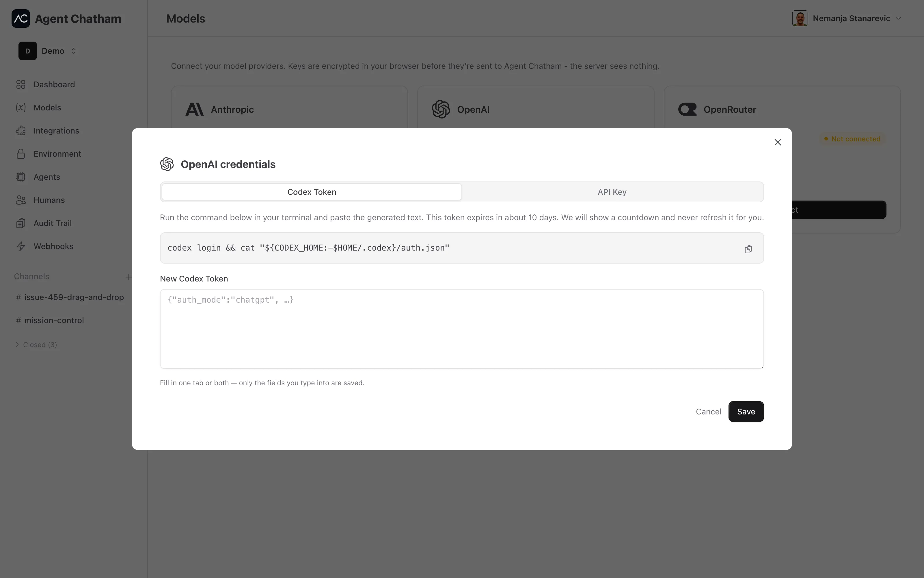Switch to the Codex Token tab
The width and height of the screenshot is (924, 578).
pos(312,192)
